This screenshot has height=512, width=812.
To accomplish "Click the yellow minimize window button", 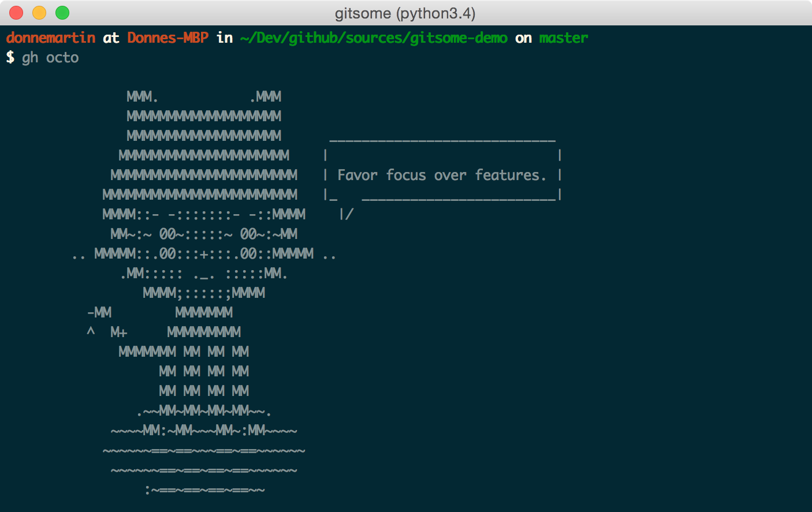I will [39, 13].
